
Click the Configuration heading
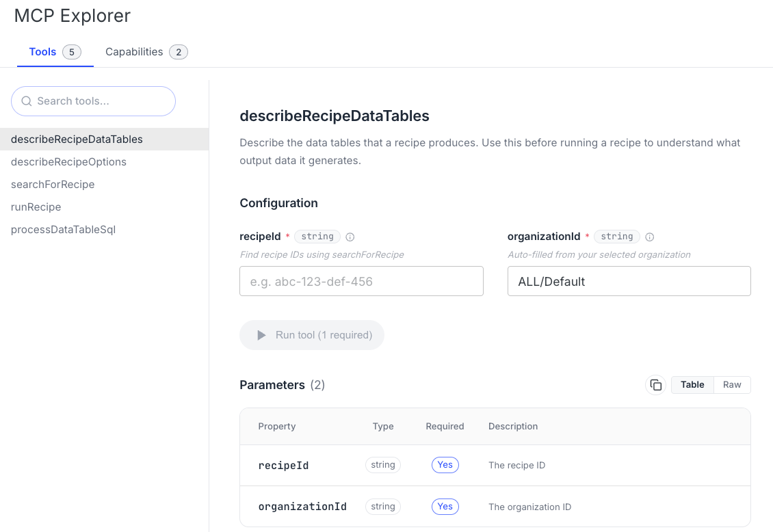(278, 203)
